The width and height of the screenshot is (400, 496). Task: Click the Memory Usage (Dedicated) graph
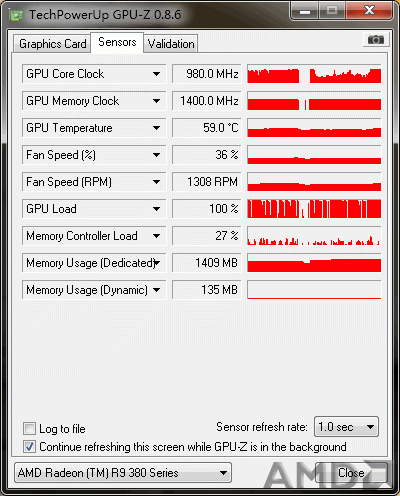coord(314,263)
